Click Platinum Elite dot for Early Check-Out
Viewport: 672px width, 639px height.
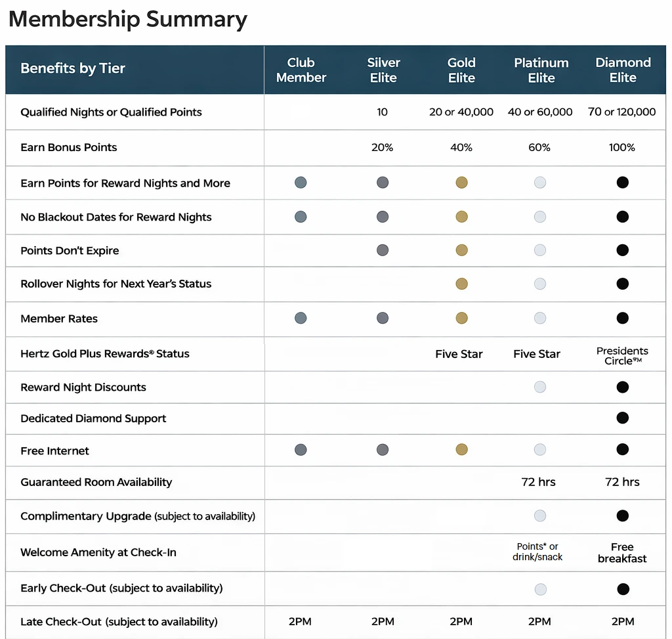[540, 589]
